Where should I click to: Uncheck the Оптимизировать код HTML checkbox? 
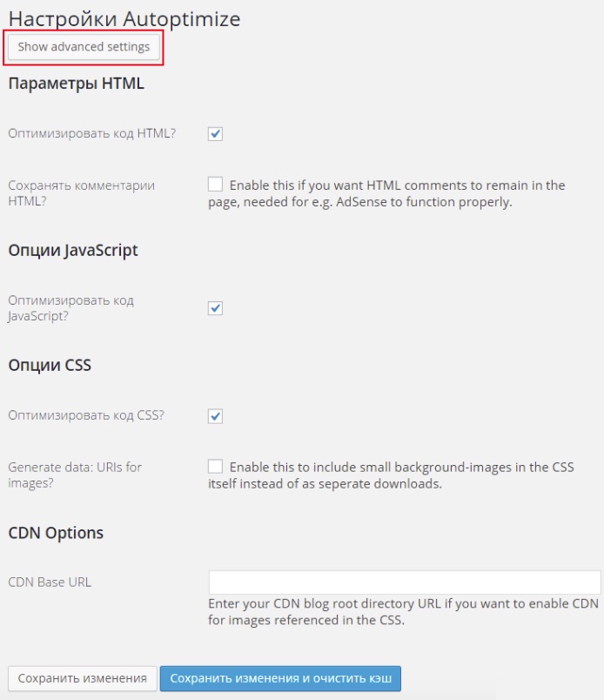pos(216,134)
